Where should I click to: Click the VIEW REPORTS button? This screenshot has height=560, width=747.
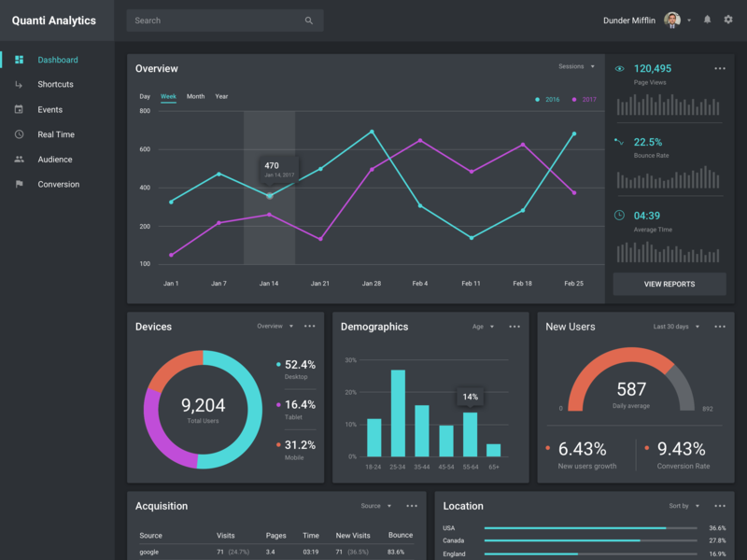click(x=669, y=284)
